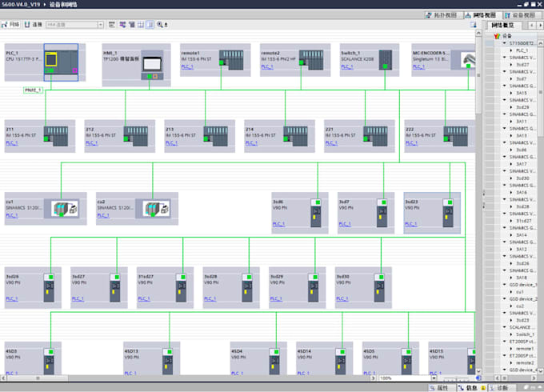Collapse the S71500/ET2... tree node
Image resolution: width=544 pixels, height=392 pixels.
pyautogui.click(x=505, y=43)
